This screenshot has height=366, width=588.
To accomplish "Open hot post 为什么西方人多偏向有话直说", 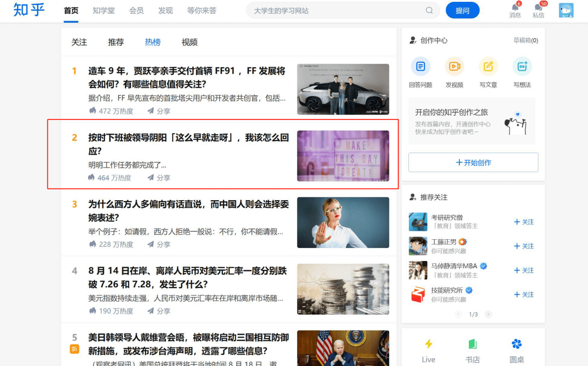I will pyautogui.click(x=188, y=211).
